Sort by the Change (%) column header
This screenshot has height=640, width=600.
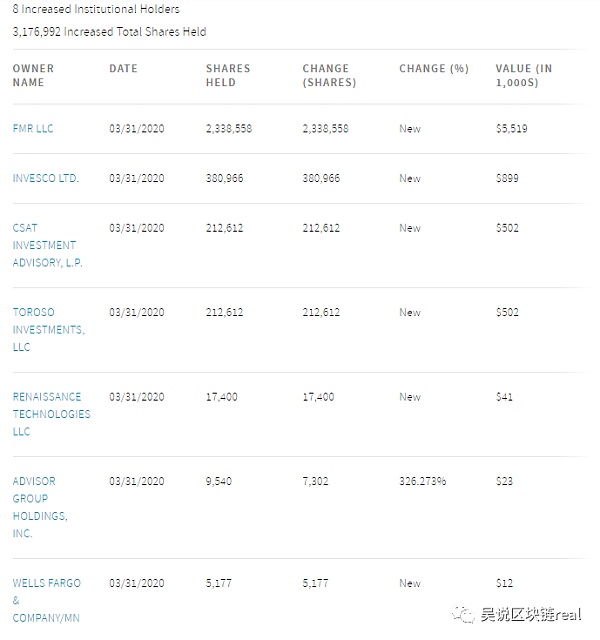click(x=433, y=69)
